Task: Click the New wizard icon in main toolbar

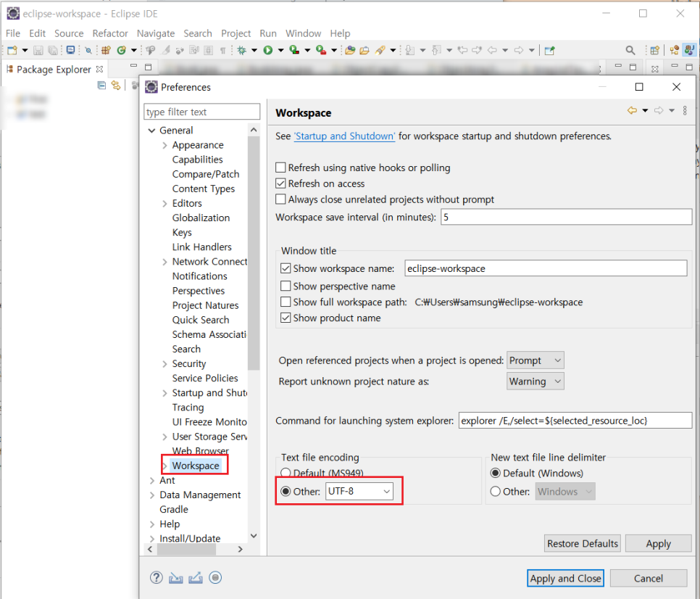Action: tap(12, 50)
